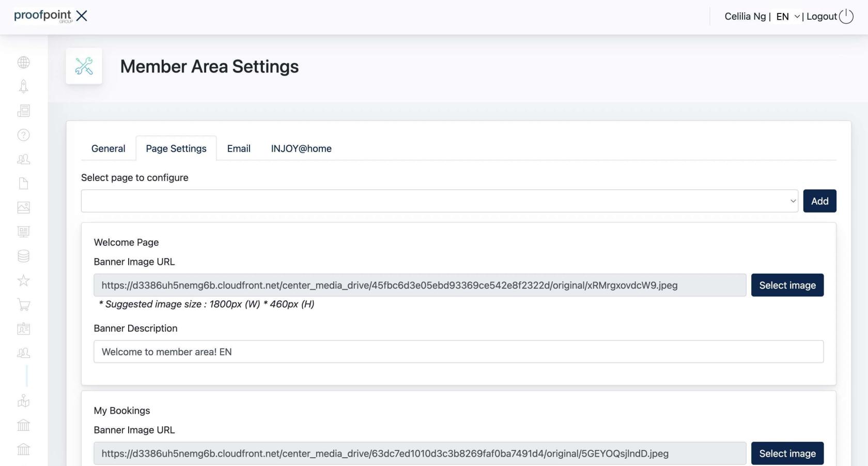
Task: Open the globe icon in the sidebar
Action: click(23, 63)
